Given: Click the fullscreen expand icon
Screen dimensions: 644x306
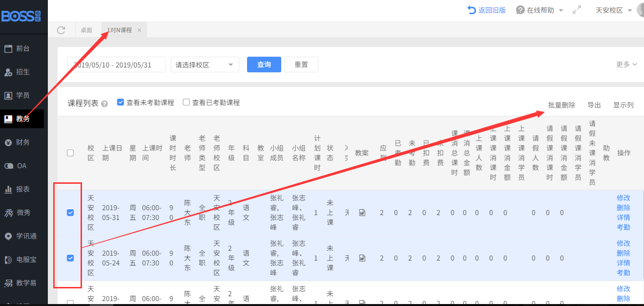Looking at the screenshot, I should [577, 10].
